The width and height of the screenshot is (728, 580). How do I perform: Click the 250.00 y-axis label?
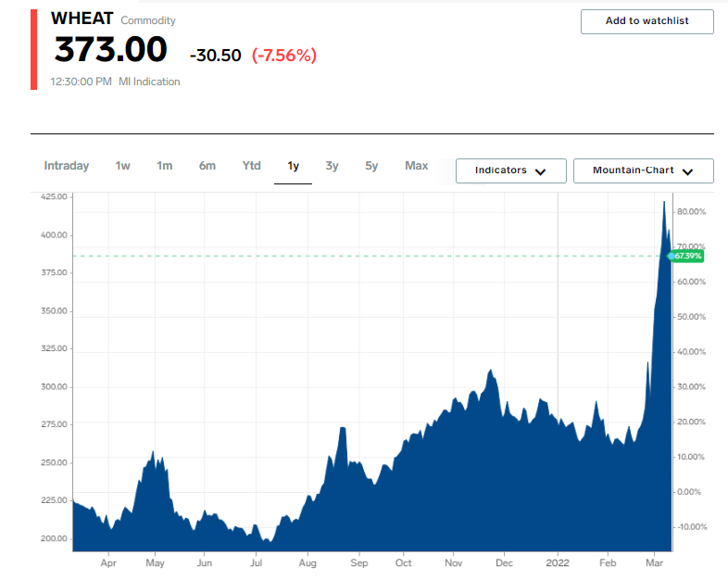point(54,462)
